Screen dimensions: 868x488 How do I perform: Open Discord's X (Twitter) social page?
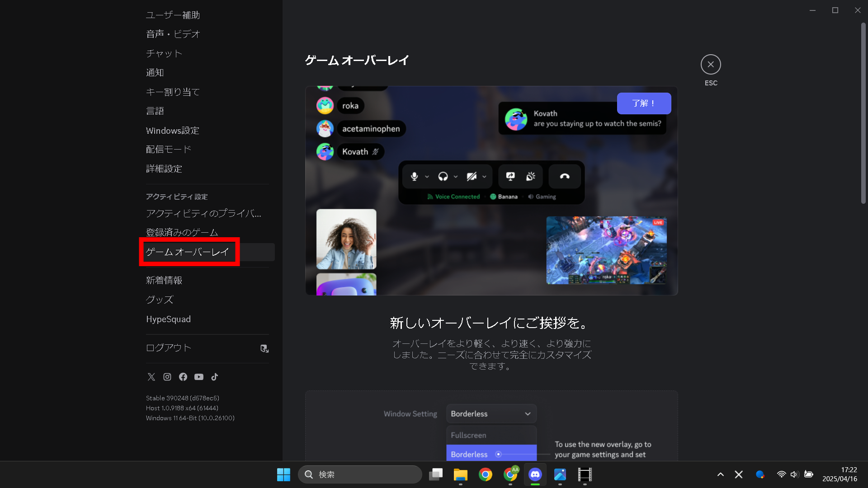pos(151,377)
